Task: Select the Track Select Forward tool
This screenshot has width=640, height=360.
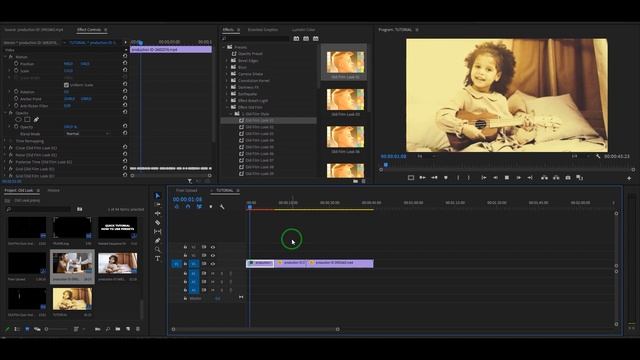Action: [x=158, y=204]
